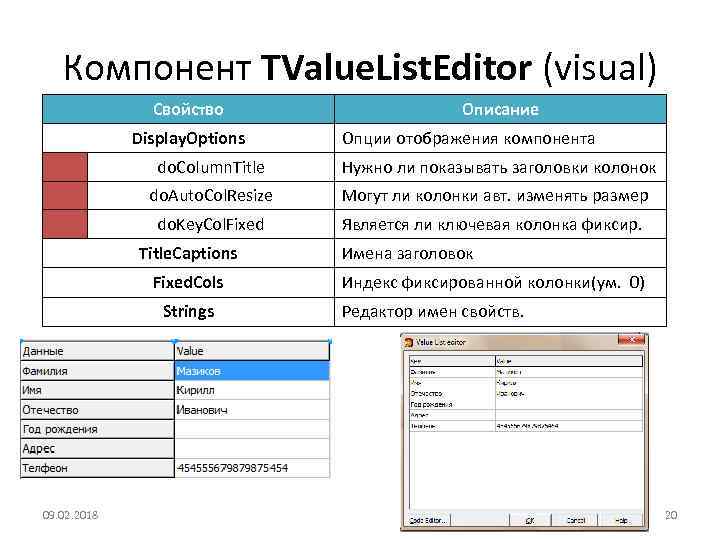Click 'Индекс фиксированной колонки(ум. 0)' description
Viewport: 720px width, 540px height.
(493, 282)
